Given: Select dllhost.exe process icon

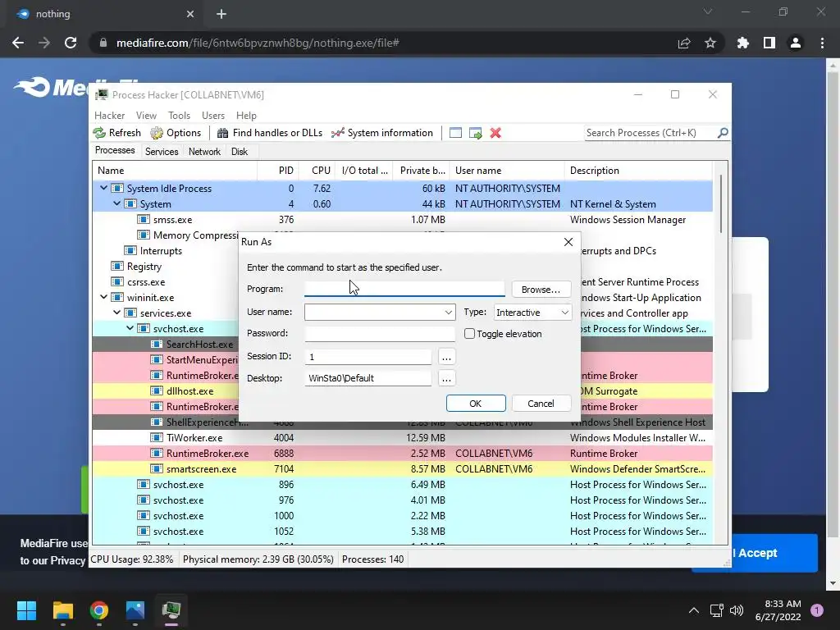Looking at the screenshot, I should click(157, 391).
